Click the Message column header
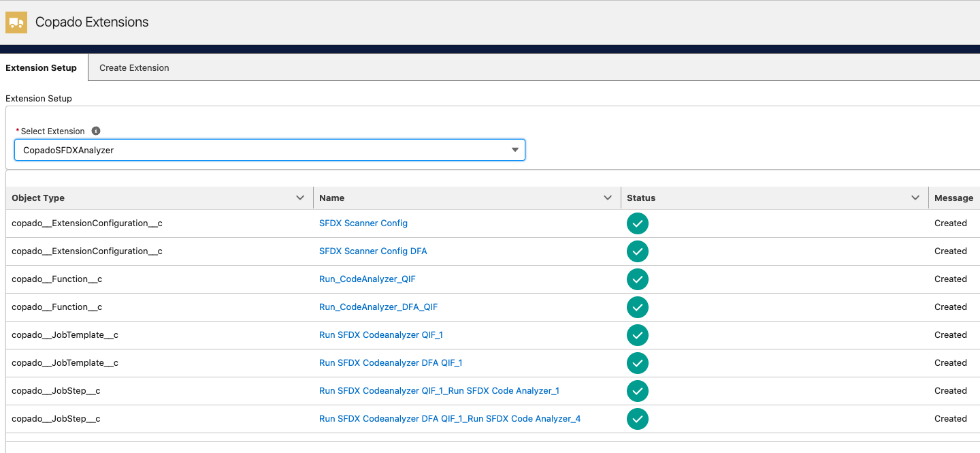Image resolution: width=980 pixels, height=453 pixels. pos(953,198)
